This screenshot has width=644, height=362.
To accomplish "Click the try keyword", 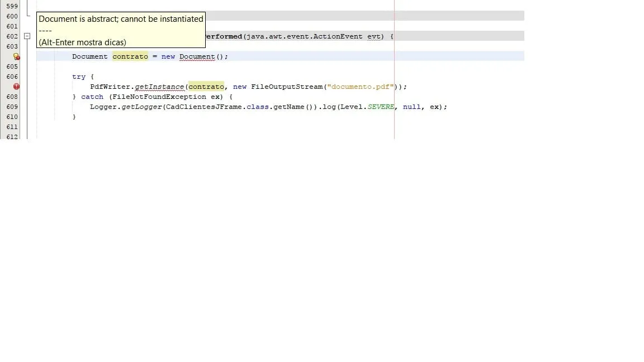I will click(79, 77).
